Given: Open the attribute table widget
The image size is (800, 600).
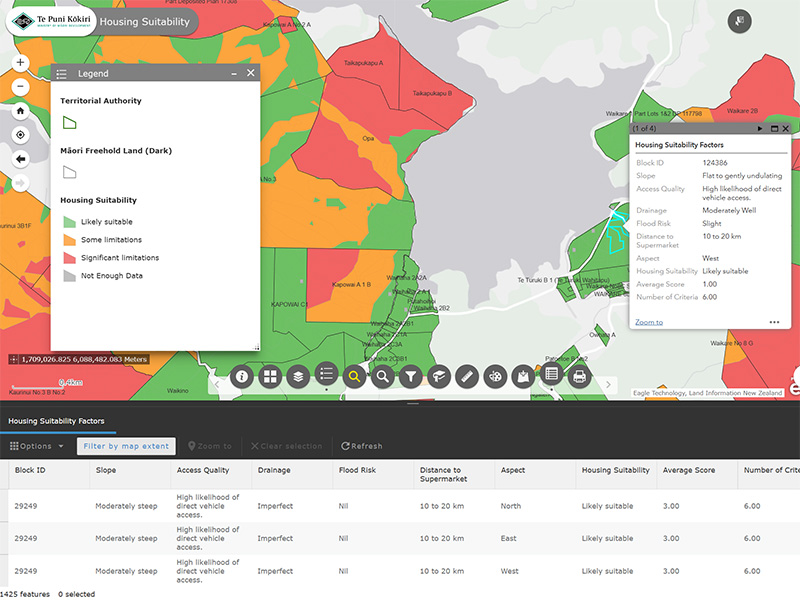Looking at the screenshot, I should [x=550, y=377].
